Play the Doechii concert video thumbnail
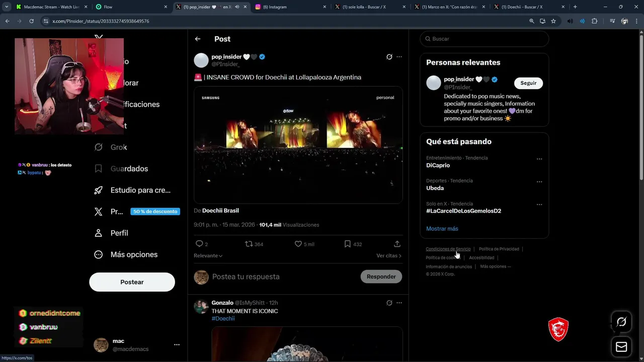This screenshot has width=644, height=362. [298, 145]
